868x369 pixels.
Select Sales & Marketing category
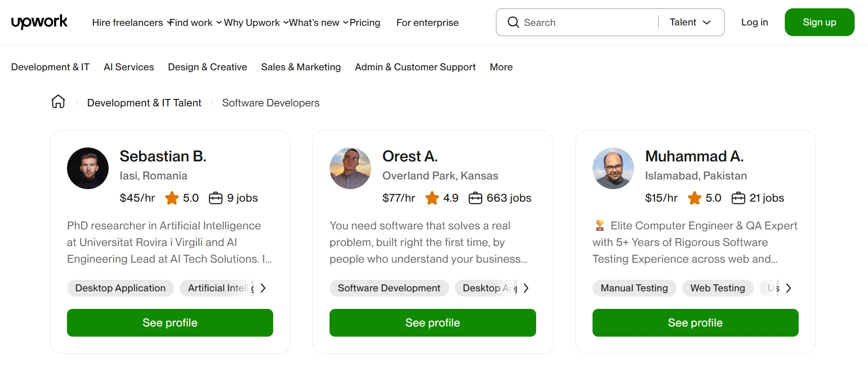pyautogui.click(x=301, y=67)
